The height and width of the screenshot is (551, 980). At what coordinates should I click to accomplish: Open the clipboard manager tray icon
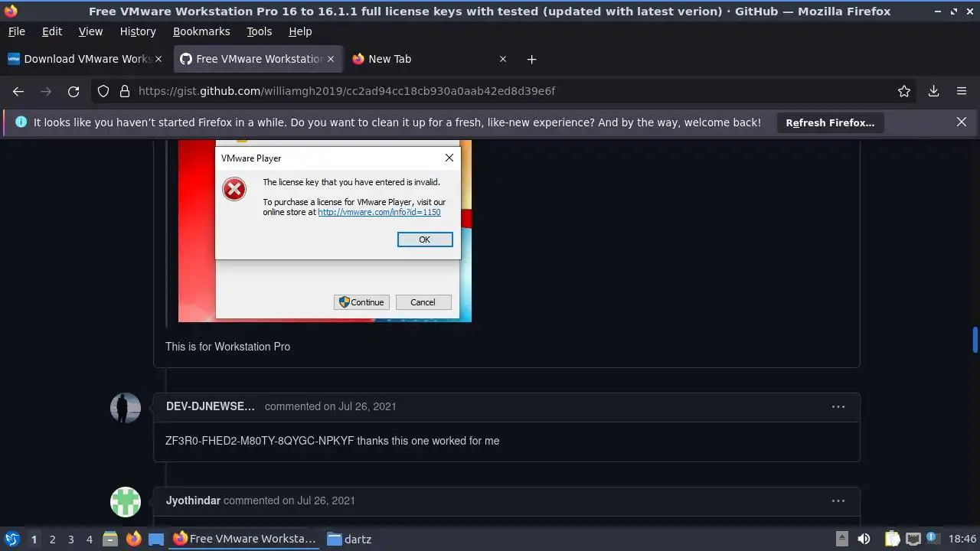(892, 539)
